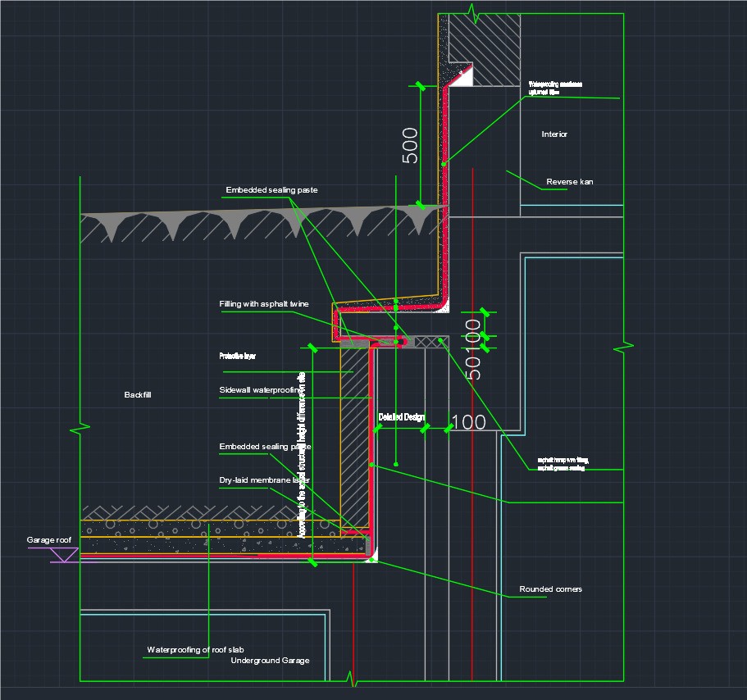
Task: Click the 'Underground Garage' room label
Action: click(270, 661)
